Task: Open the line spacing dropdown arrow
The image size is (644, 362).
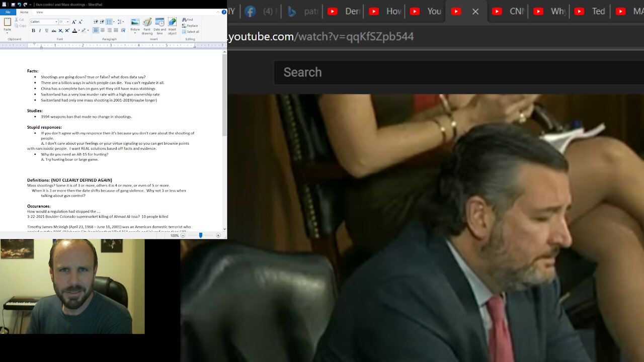Action: tap(123, 22)
